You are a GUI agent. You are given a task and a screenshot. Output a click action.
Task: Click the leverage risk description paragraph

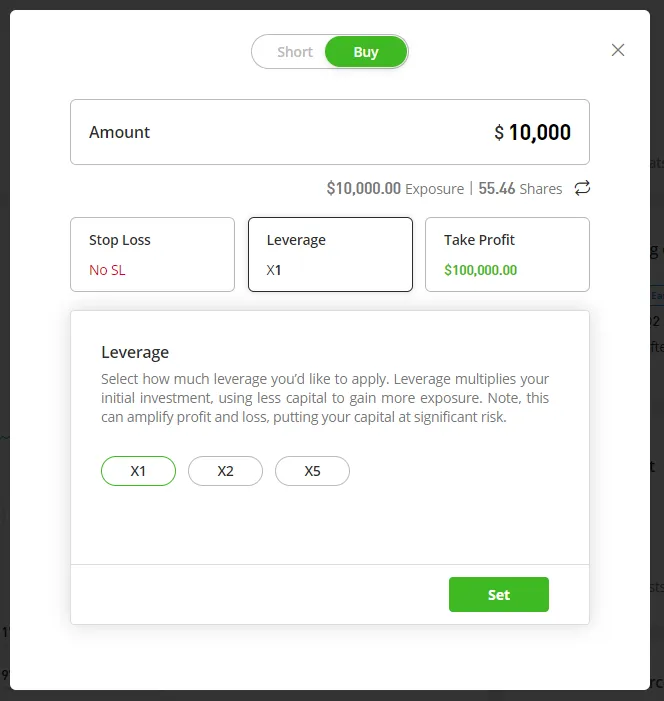325,398
